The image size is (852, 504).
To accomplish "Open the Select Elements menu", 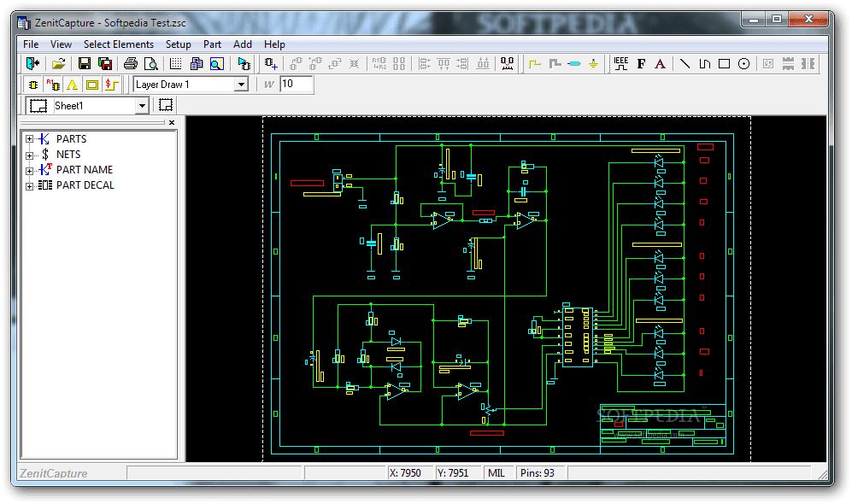I will [x=119, y=44].
